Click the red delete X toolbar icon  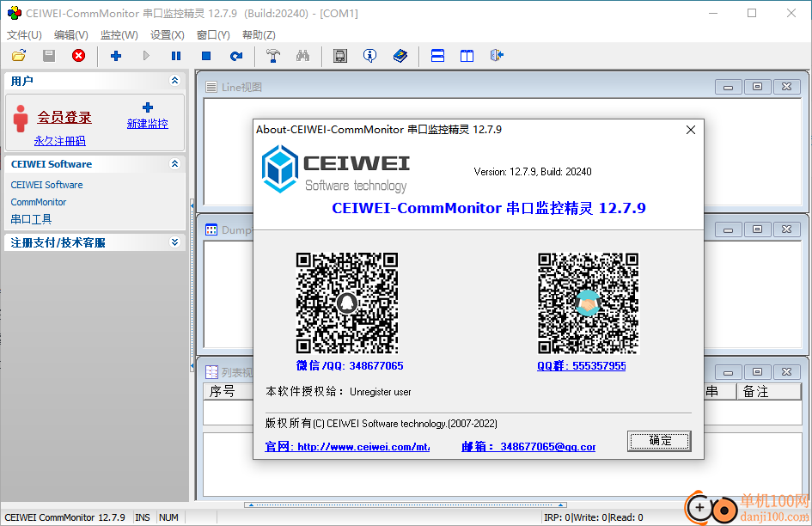click(x=79, y=56)
